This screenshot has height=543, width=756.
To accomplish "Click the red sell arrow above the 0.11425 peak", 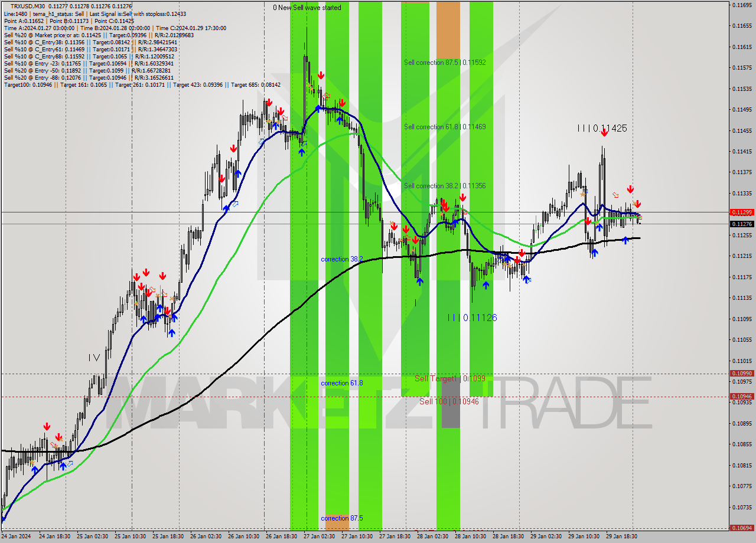I will click(x=604, y=133).
